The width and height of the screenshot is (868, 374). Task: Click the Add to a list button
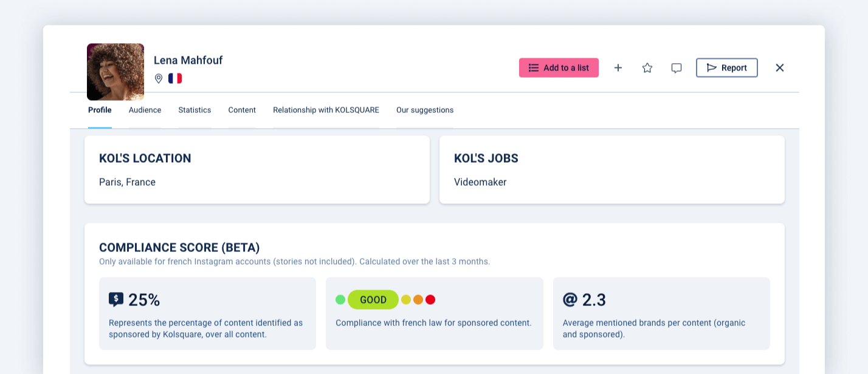pos(559,67)
